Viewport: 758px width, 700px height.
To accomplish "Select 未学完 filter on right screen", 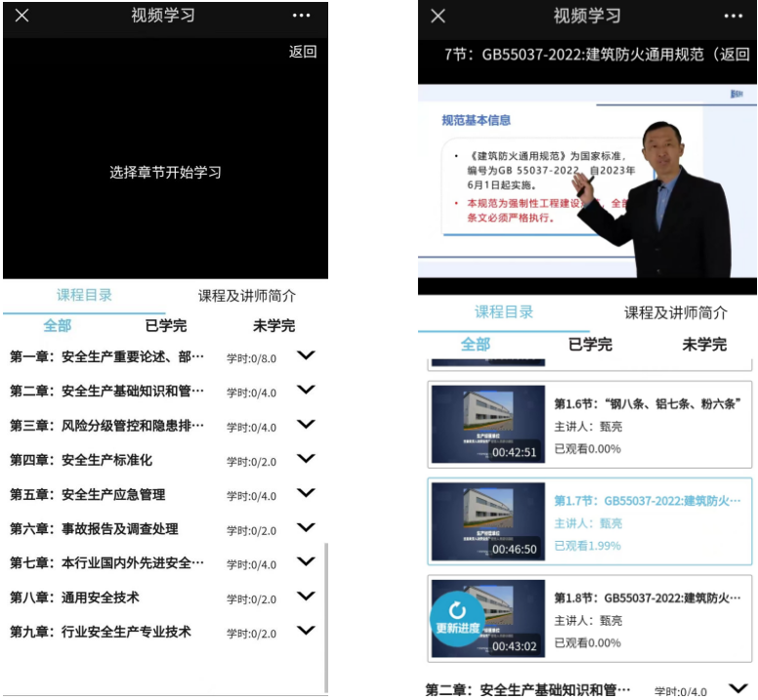I will pyautogui.click(x=703, y=344).
